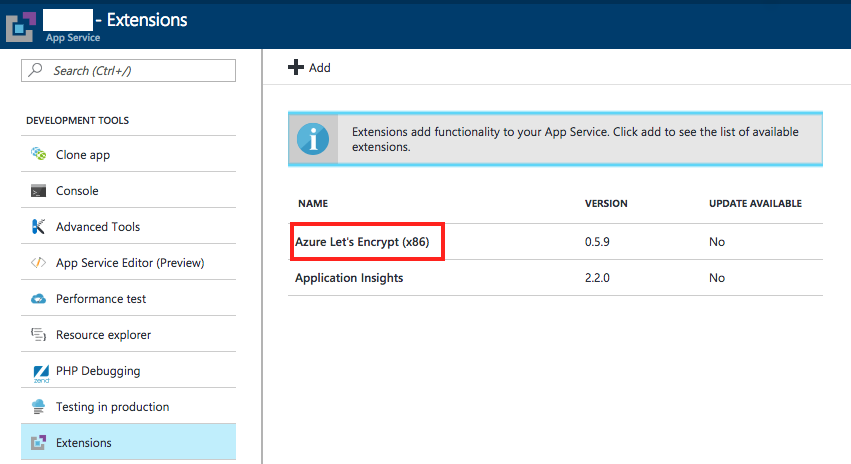The image size is (851, 464).
Task: Click the Extensions sidebar icon
Action: (x=39, y=442)
